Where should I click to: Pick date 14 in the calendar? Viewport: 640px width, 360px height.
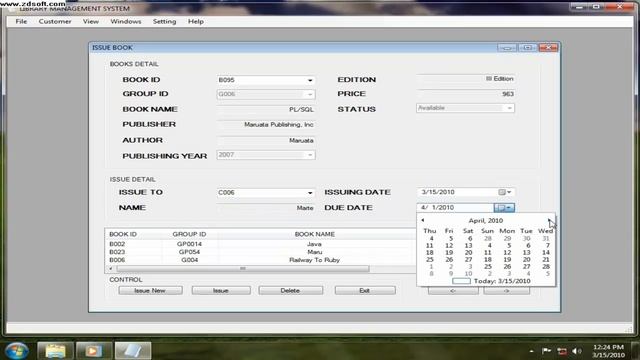546,252
